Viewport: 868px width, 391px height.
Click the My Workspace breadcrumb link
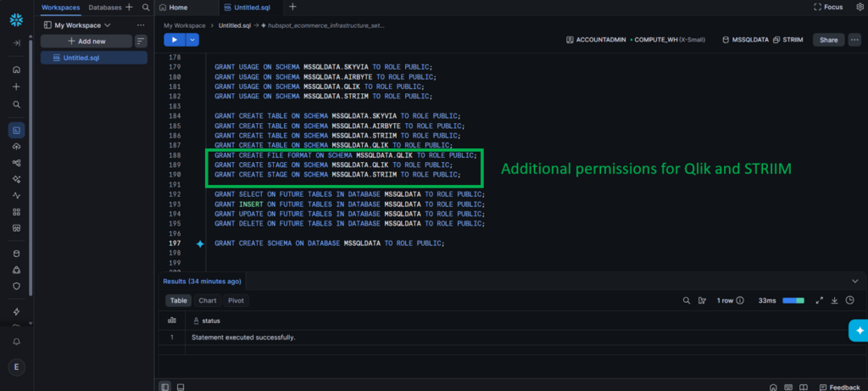pos(185,25)
